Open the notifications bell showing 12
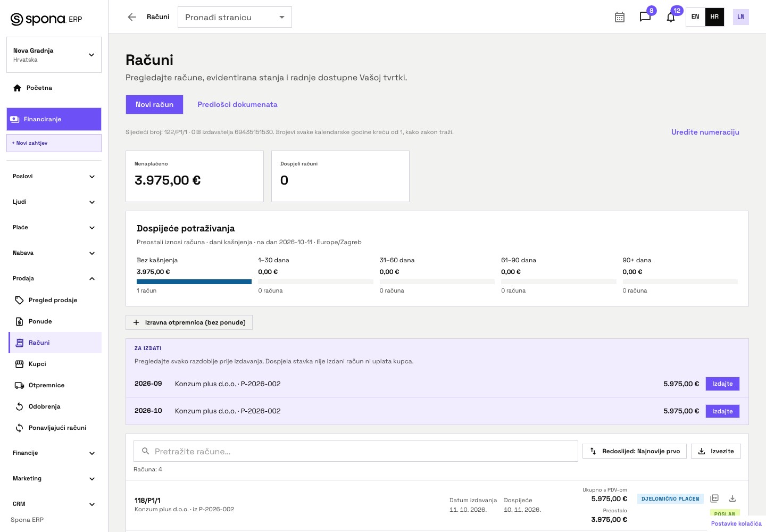 [x=671, y=17]
